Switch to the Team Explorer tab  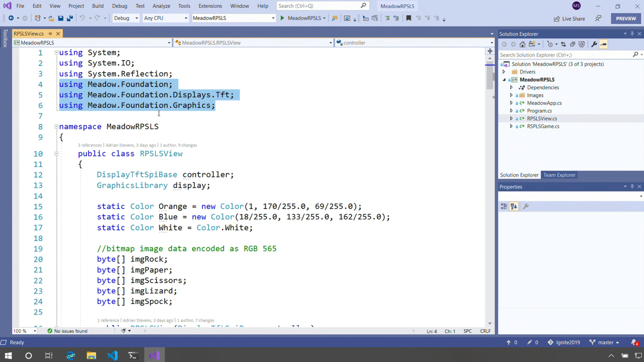[x=559, y=175]
